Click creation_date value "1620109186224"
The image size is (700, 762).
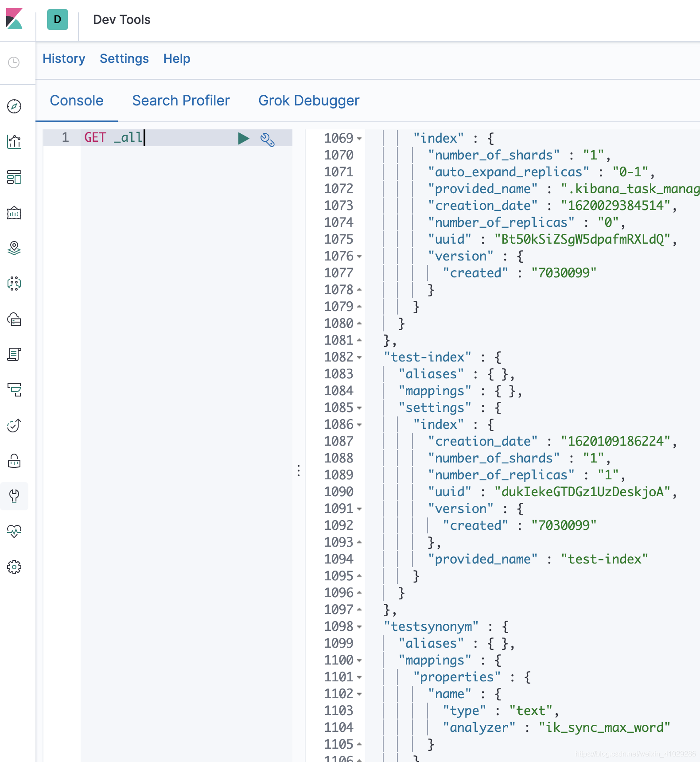(x=616, y=441)
